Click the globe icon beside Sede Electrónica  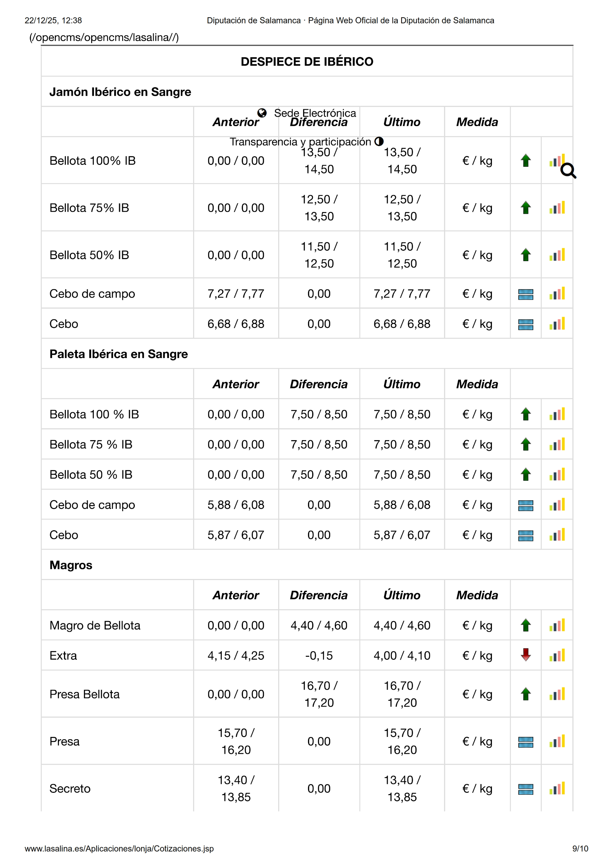[x=262, y=113]
